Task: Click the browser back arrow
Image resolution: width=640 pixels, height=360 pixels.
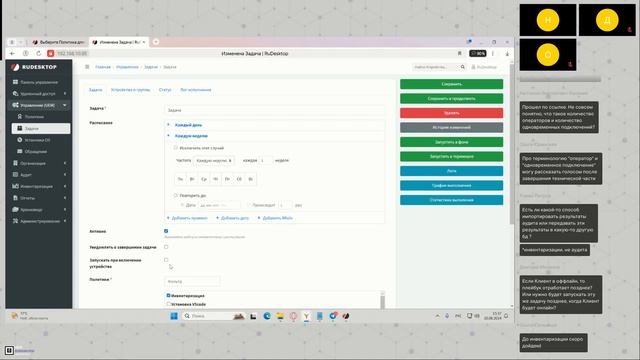Action: [12, 53]
